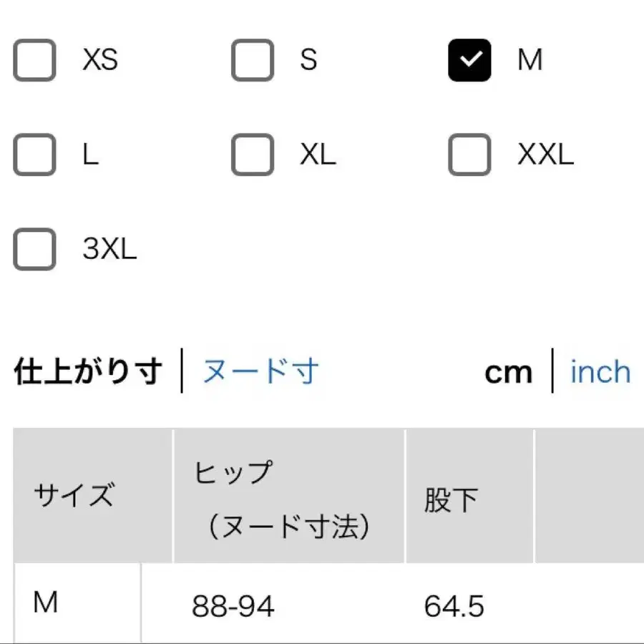644x644 pixels.
Task: Select cm as the unit
Action: click(508, 371)
